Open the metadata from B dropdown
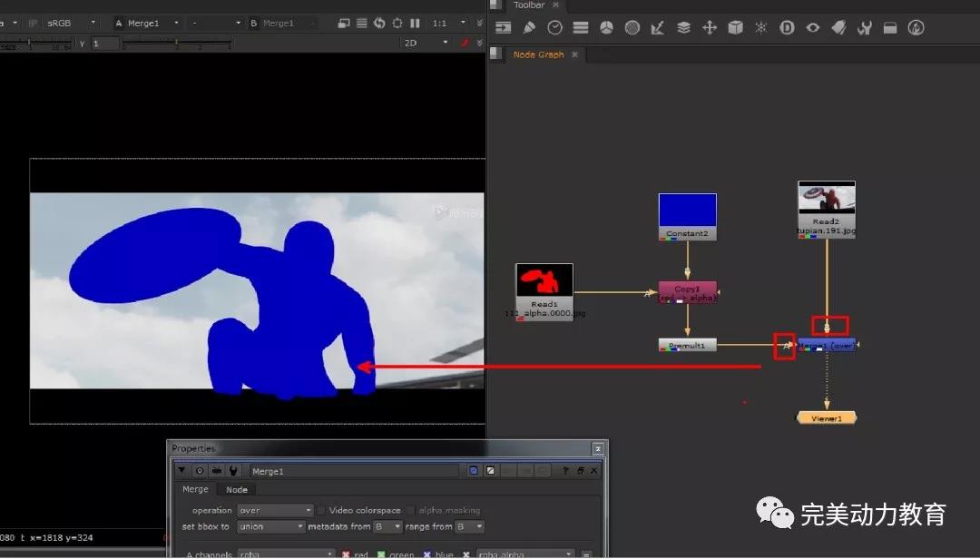The height and width of the screenshot is (559, 980). click(387, 526)
